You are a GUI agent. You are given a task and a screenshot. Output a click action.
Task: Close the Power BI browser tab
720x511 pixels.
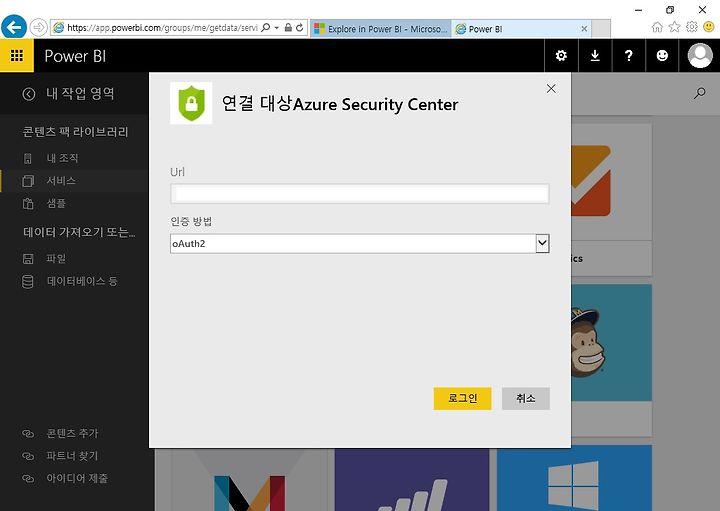click(x=584, y=29)
